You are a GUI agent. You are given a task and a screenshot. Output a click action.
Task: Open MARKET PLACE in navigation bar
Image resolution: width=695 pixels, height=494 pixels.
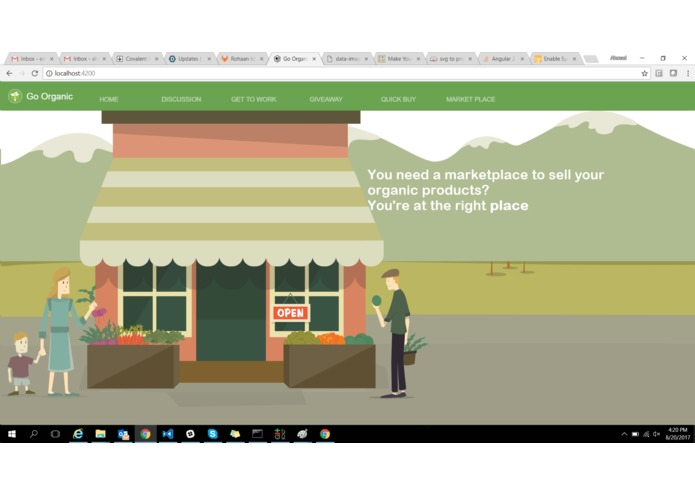471,99
